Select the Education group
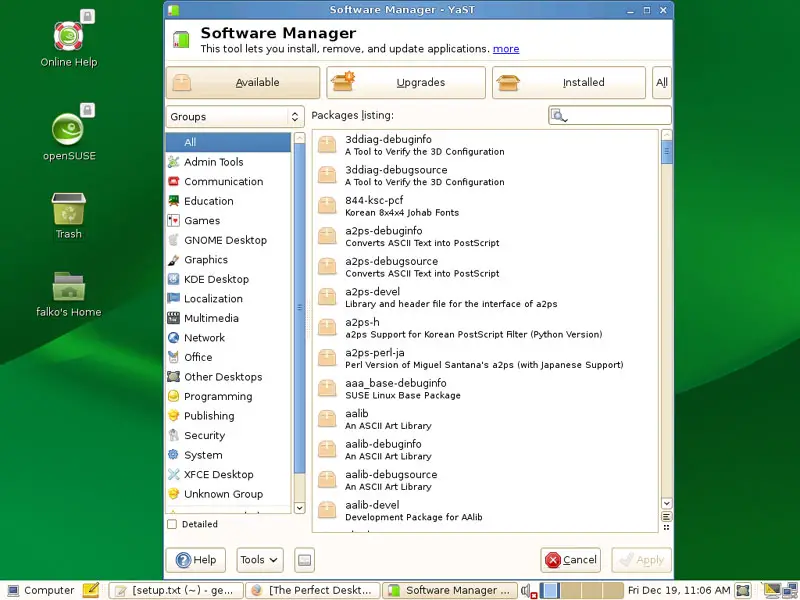The height and width of the screenshot is (600, 800). click(228, 201)
